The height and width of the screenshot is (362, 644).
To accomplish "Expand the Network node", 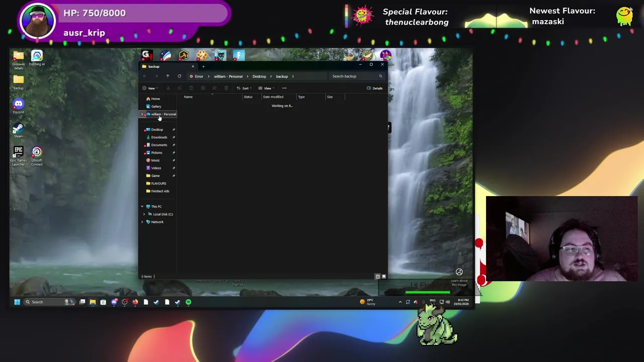I will (142, 222).
